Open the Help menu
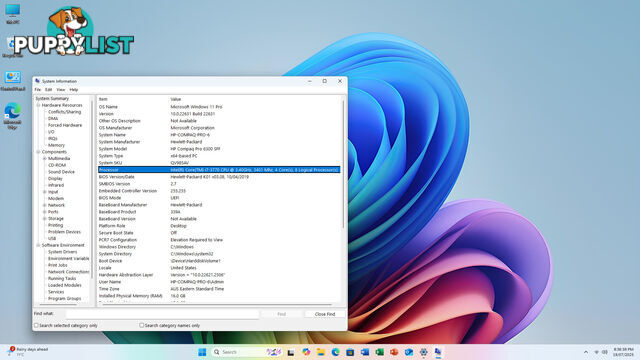This screenshot has width=640, height=360. pos(74,89)
